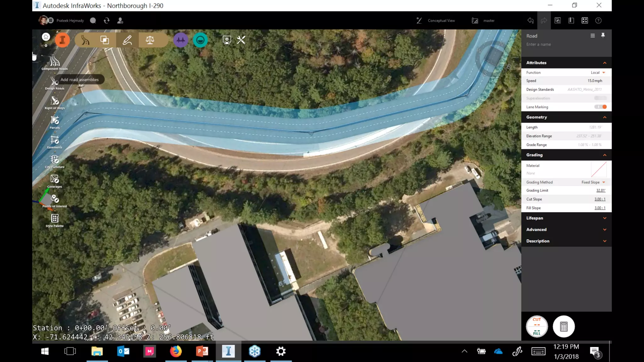Screen dimensions: 644x362
Task: Open Outlook from the taskbar
Action: pyautogui.click(x=123, y=351)
